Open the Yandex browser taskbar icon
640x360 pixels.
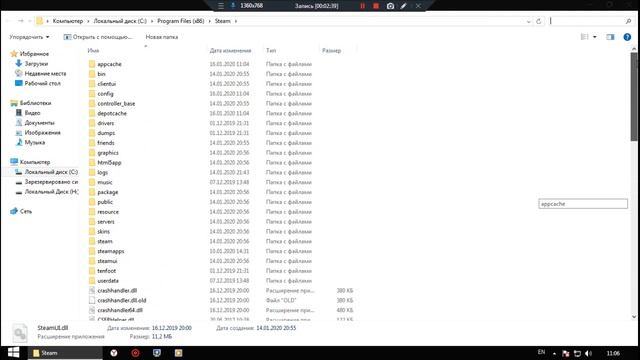tap(114, 353)
